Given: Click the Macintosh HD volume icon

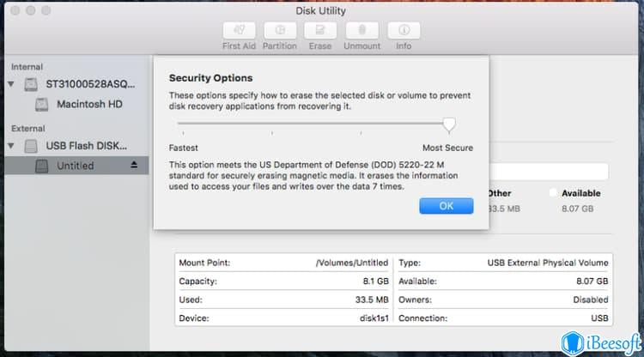Looking at the screenshot, I should point(41,105).
